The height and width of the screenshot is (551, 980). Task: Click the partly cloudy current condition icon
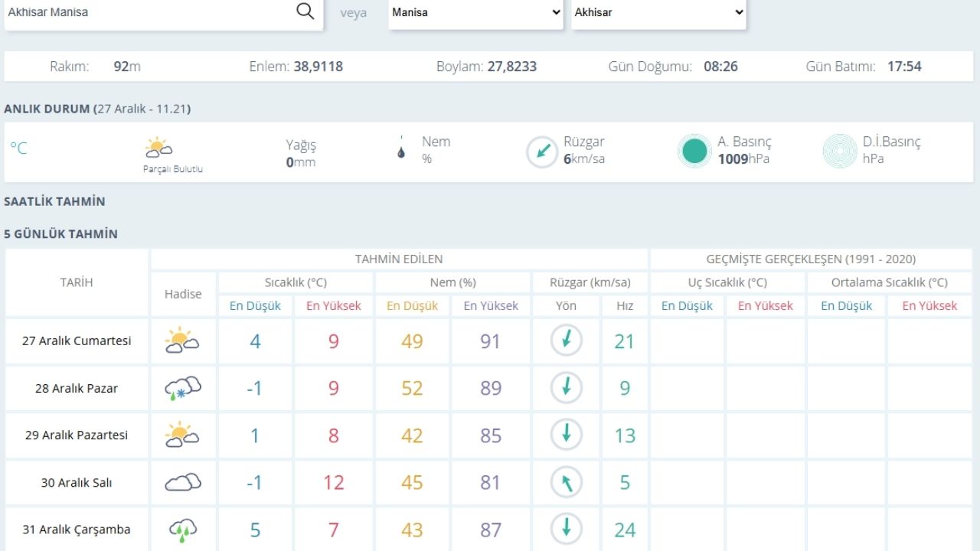(158, 148)
